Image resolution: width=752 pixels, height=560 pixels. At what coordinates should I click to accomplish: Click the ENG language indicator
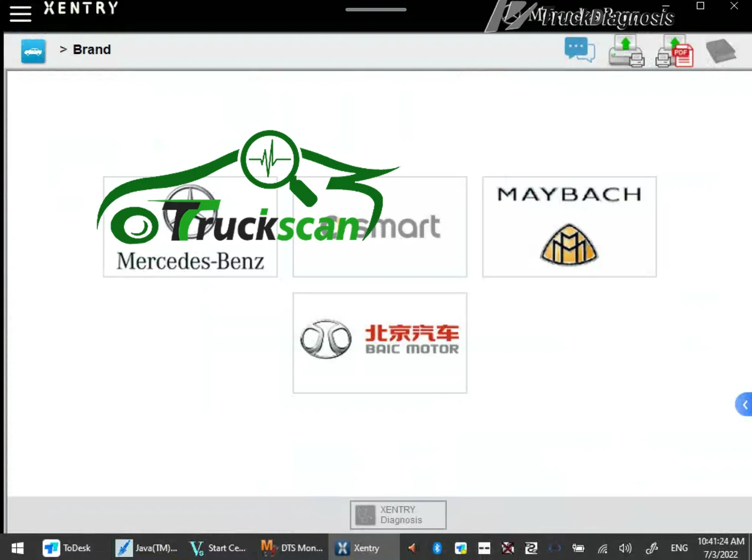(x=679, y=548)
